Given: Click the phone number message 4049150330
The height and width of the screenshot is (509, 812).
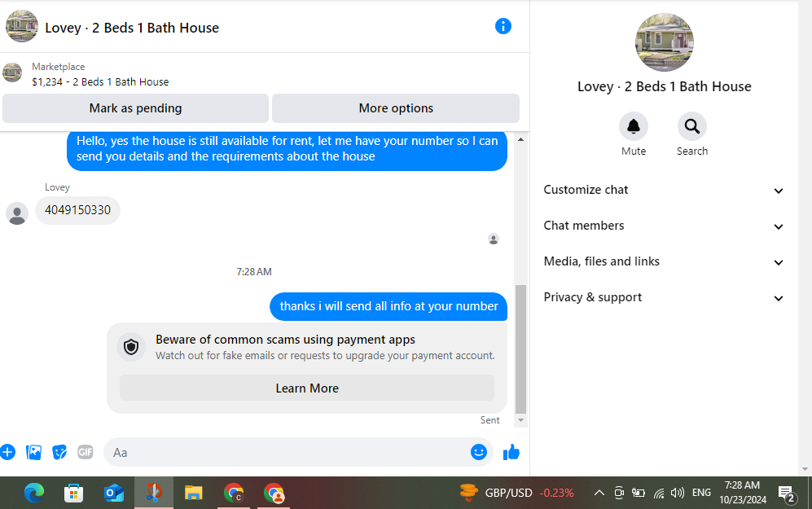Looking at the screenshot, I should pos(77,210).
